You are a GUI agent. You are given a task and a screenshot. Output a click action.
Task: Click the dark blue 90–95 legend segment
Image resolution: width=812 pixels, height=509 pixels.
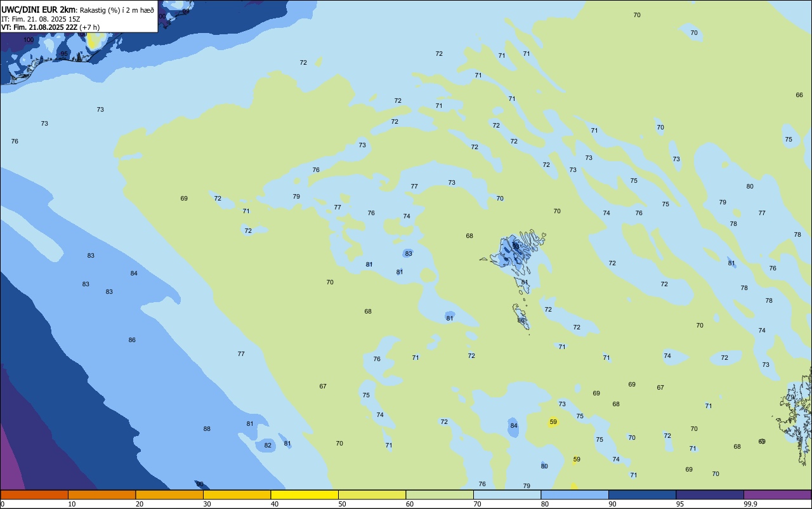[x=642, y=494]
